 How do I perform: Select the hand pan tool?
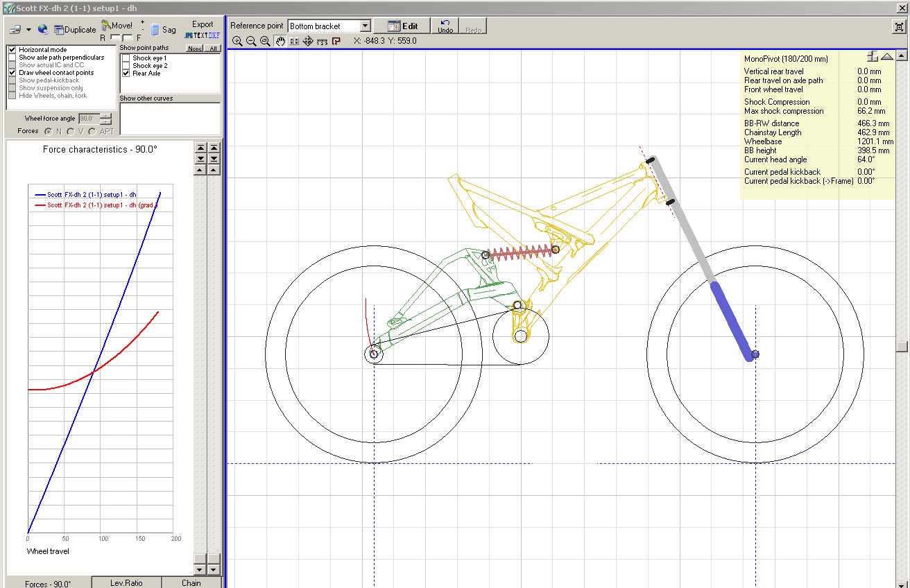(x=280, y=41)
